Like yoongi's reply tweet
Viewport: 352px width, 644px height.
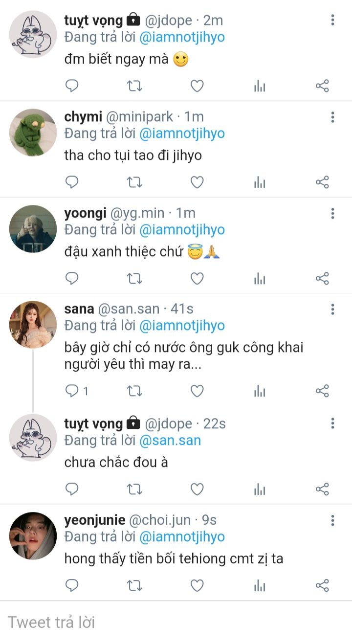point(197,278)
